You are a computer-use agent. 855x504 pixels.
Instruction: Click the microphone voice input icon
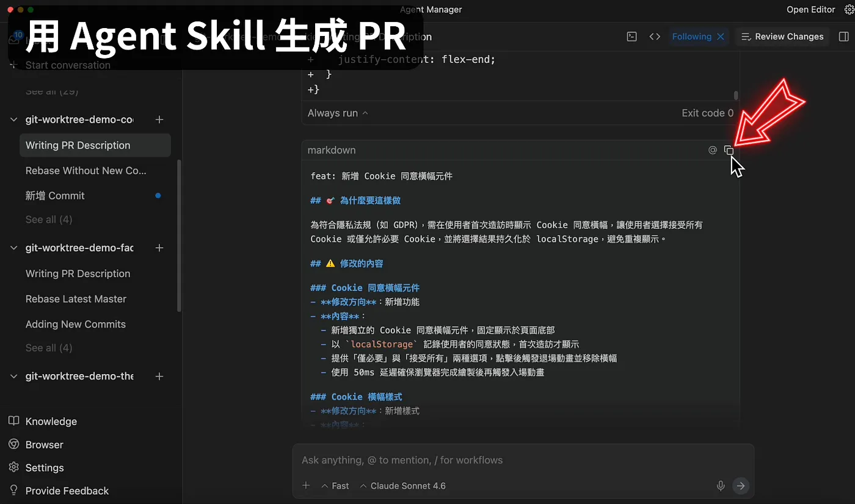(721, 486)
